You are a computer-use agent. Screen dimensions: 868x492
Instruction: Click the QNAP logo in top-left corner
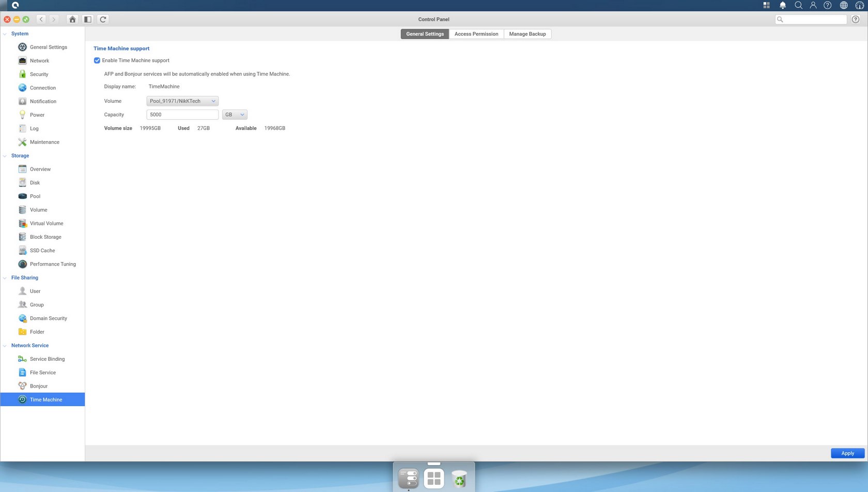click(16, 5)
